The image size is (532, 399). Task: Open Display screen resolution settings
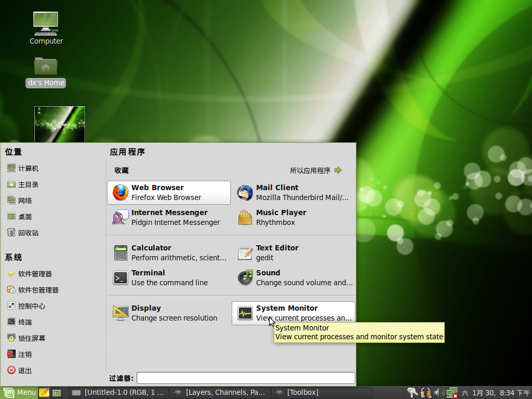coord(167,312)
